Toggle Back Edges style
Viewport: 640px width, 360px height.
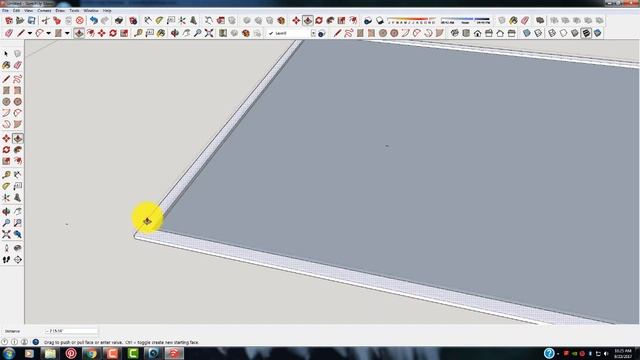pos(538,33)
